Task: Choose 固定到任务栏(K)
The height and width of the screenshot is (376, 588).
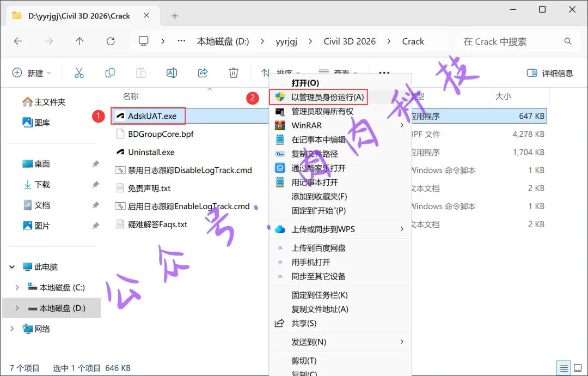Action: click(320, 295)
